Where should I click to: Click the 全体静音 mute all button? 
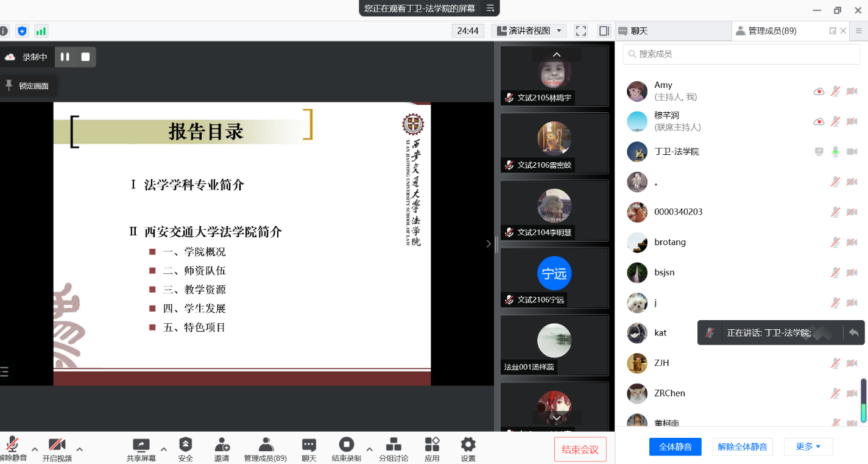(675, 447)
